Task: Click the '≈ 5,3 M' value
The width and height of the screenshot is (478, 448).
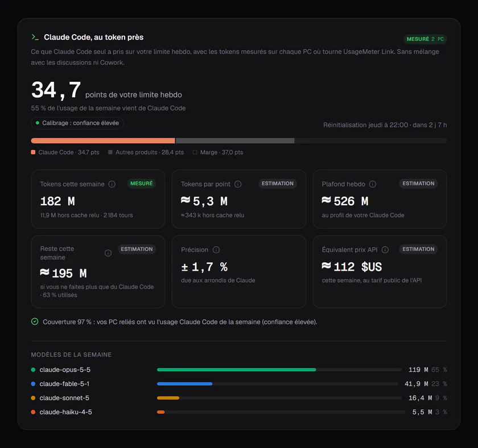Action: [204, 201]
